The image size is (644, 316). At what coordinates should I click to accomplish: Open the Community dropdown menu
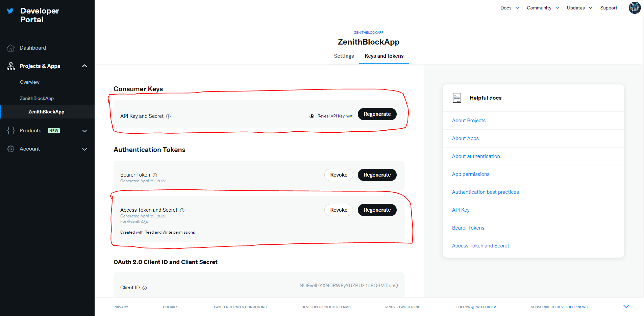[x=543, y=8]
